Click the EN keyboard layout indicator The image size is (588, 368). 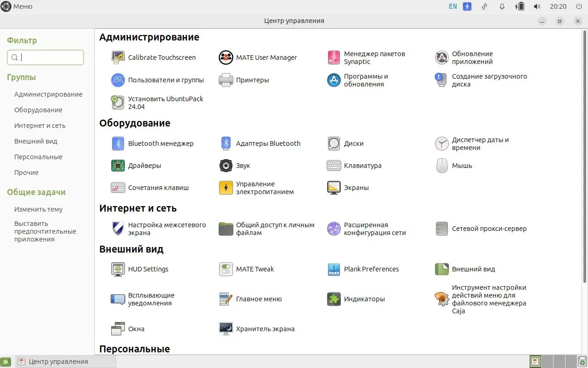coord(452,6)
